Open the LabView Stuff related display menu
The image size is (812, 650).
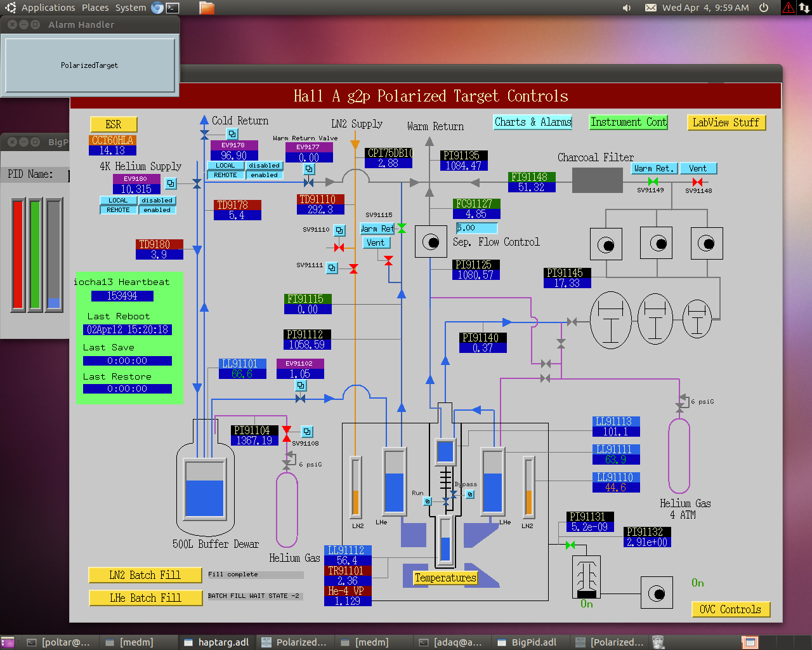(x=726, y=123)
